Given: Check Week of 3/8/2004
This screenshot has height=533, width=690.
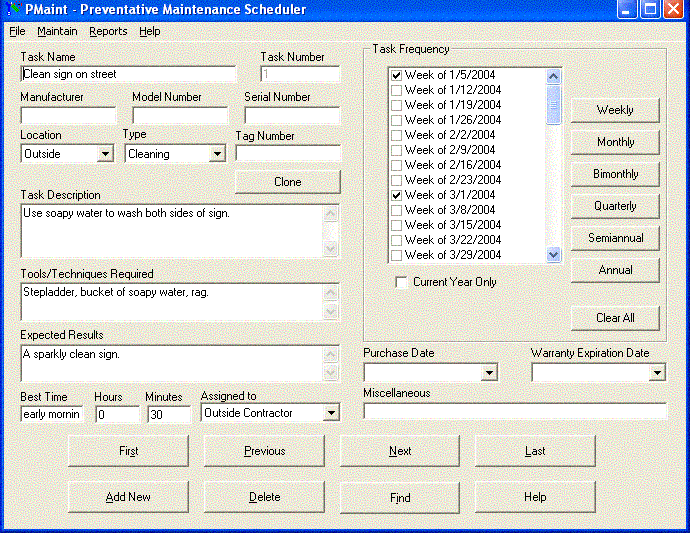Looking at the screenshot, I should pyautogui.click(x=396, y=210).
